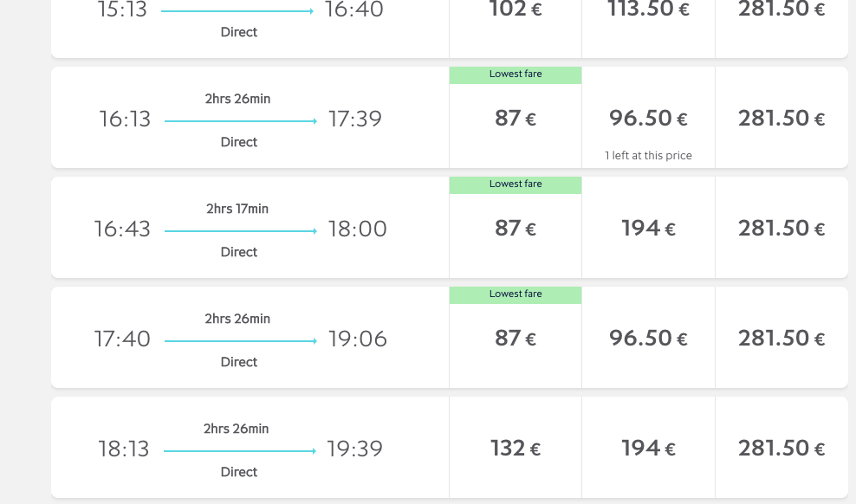Image resolution: width=856 pixels, height=504 pixels.
Task: Choose the 194 € fare for 18:13 train
Action: (649, 448)
